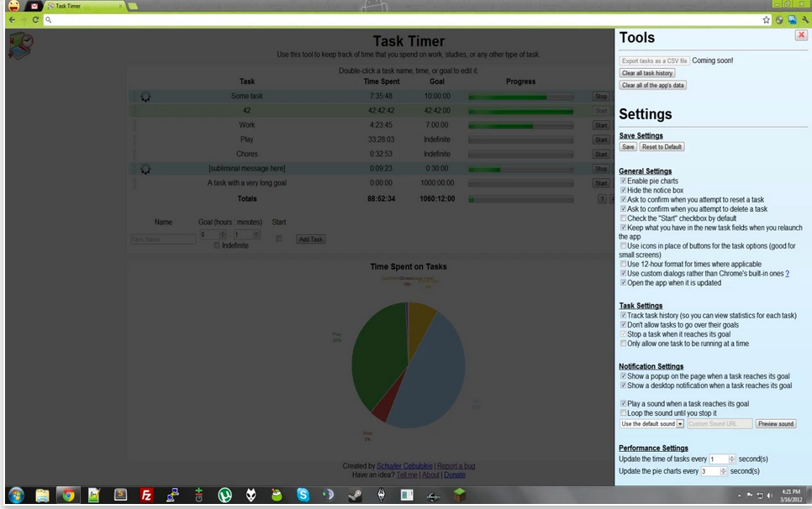The image size is (812, 509).
Task: Adjust the pie chart update seconds stepper
Action: coord(724,471)
